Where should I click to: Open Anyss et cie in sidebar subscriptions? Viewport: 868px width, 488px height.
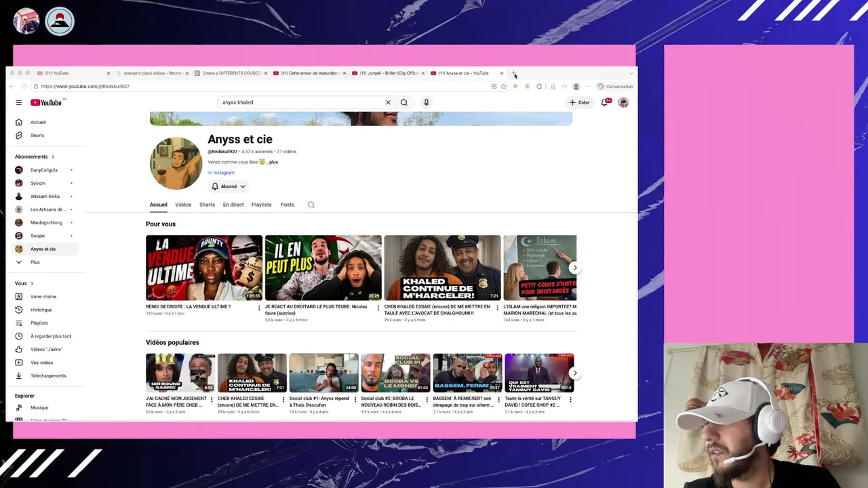pos(46,249)
